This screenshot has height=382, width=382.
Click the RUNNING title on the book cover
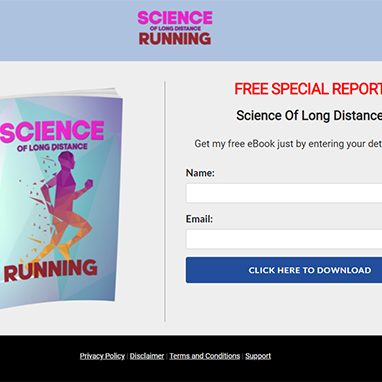pos(51,270)
